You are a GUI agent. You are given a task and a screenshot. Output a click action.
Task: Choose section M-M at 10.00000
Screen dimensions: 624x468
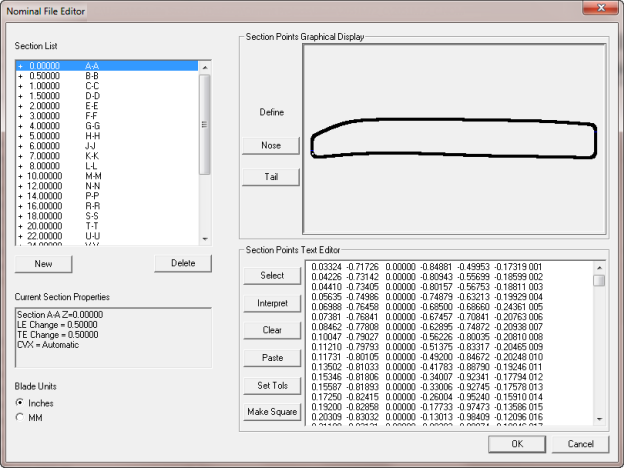point(60,176)
